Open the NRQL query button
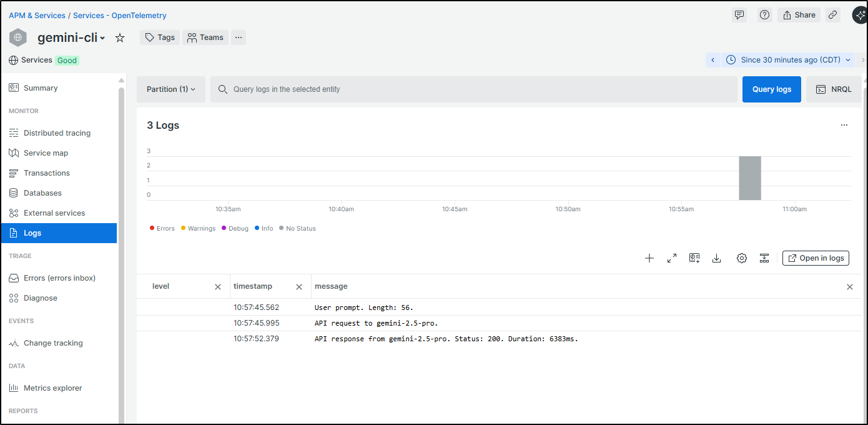The height and width of the screenshot is (425, 868). pos(834,89)
